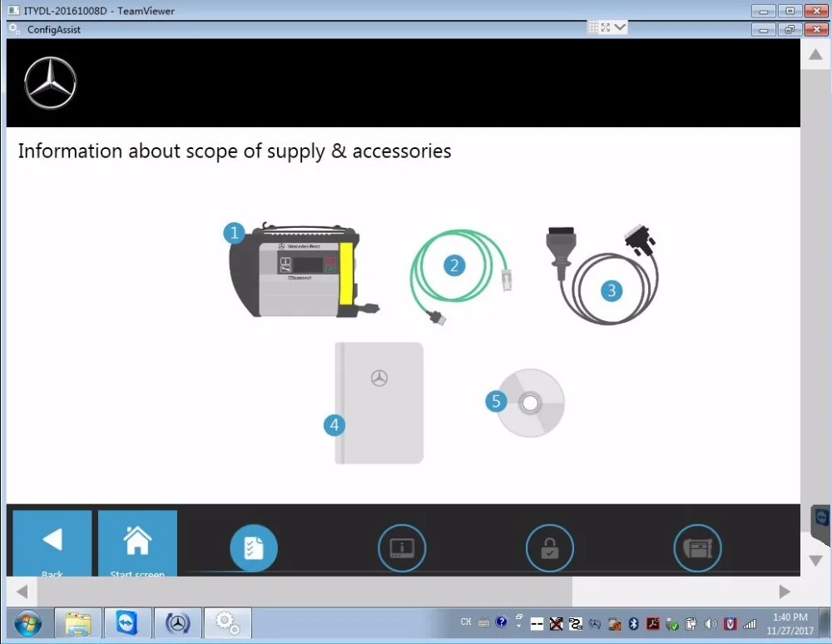Screen dimensions: 832x644
Task: Click the Bluetooth tray icon
Action: 633,624
